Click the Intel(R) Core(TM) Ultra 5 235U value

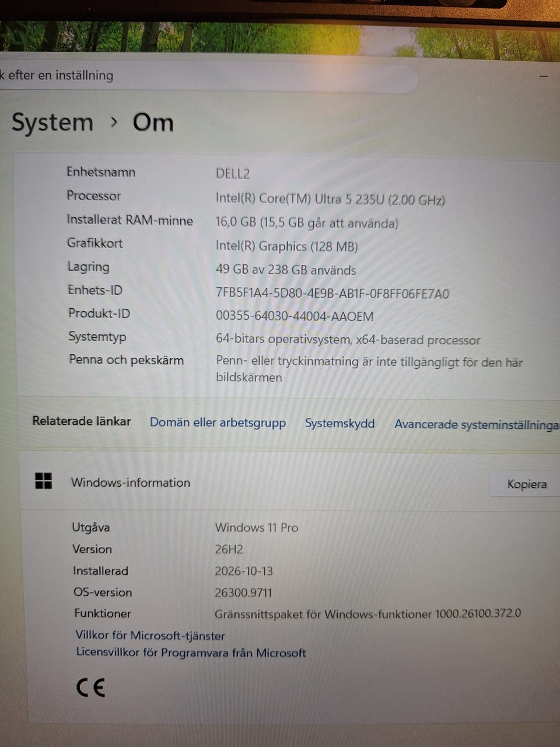click(x=330, y=199)
